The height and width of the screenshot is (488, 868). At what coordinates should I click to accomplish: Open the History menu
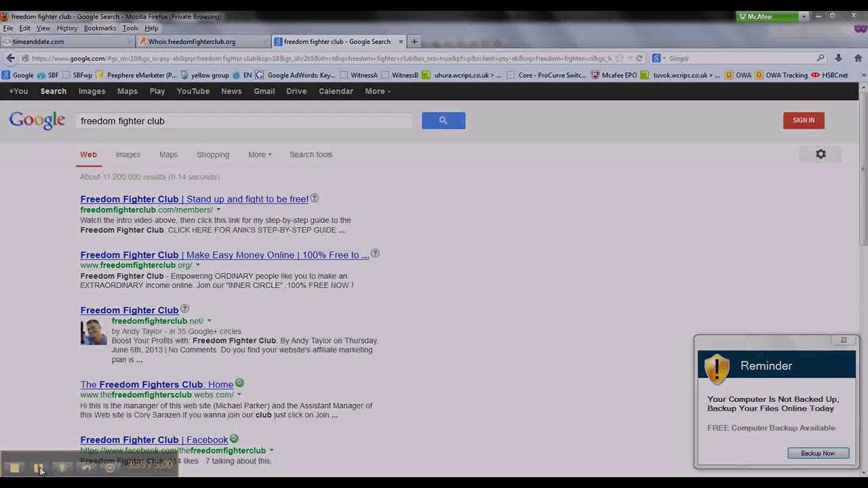[x=67, y=28]
